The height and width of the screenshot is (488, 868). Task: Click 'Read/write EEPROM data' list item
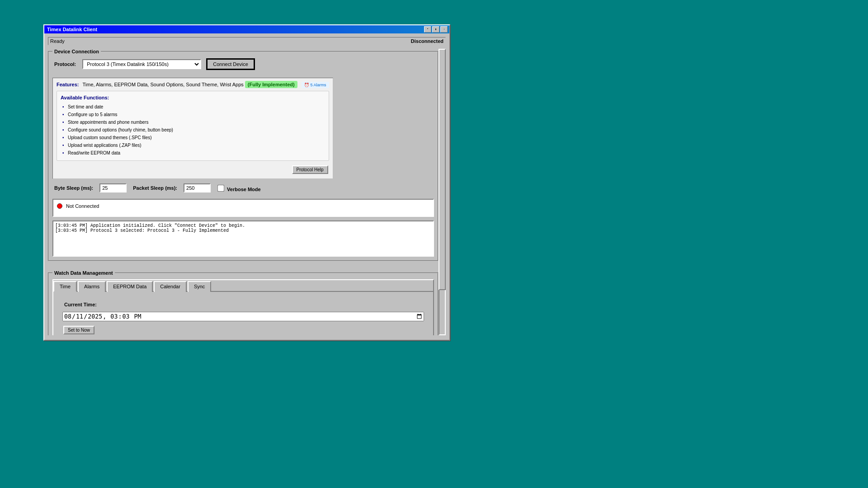point(94,153)
